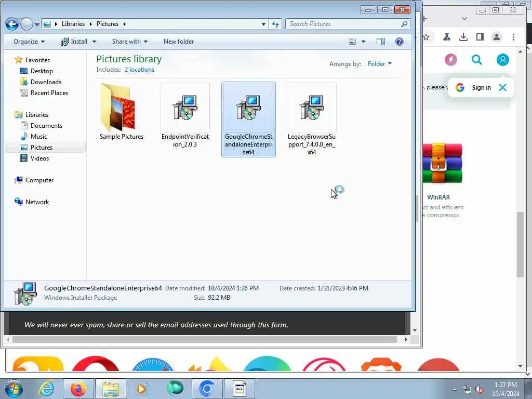The height and width of the screenshot is (399, 532).
Task: Select Network in the navigation pane
Action: 32,202
